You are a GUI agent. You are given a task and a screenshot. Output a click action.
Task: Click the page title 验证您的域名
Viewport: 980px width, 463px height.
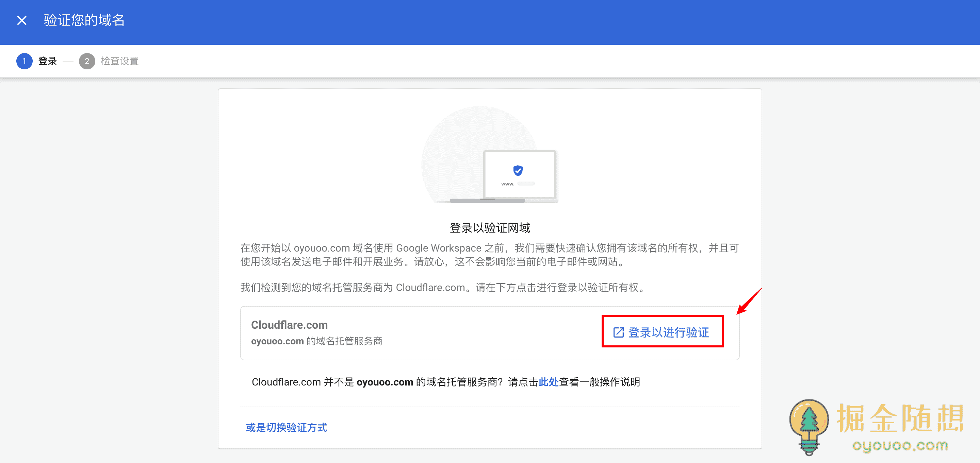point(84,20)
